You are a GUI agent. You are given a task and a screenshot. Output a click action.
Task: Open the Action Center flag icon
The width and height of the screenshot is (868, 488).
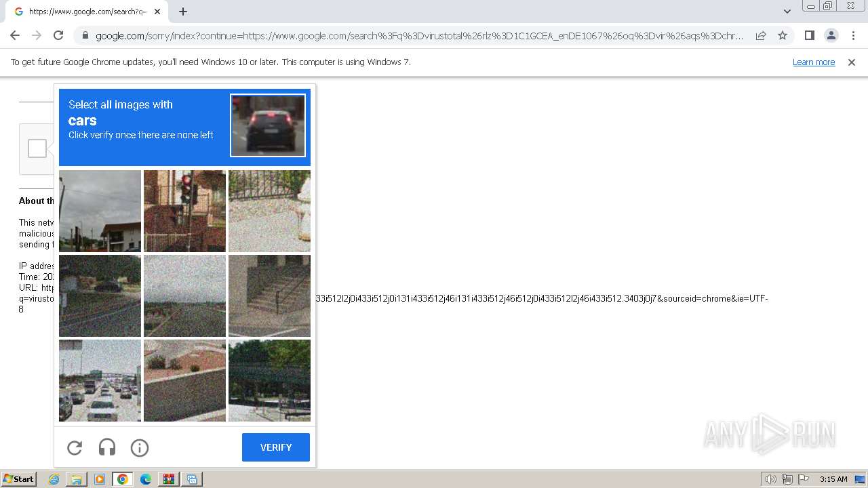(x=804, y=479)
